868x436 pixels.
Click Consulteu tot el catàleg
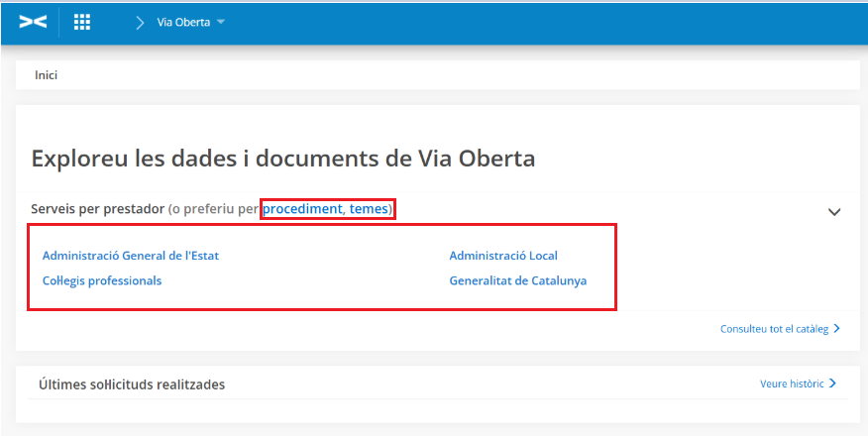[780, 329]
